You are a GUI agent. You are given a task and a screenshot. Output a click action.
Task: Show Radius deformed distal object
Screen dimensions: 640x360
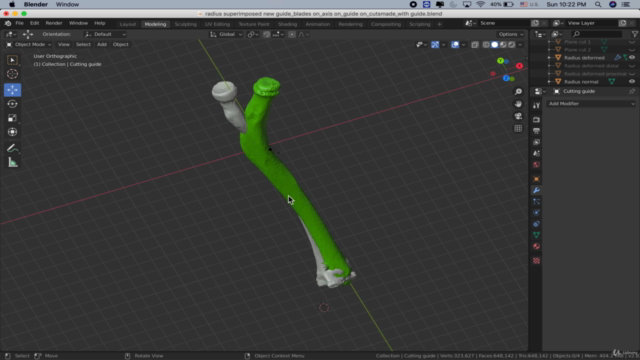(x=632, y=66)
